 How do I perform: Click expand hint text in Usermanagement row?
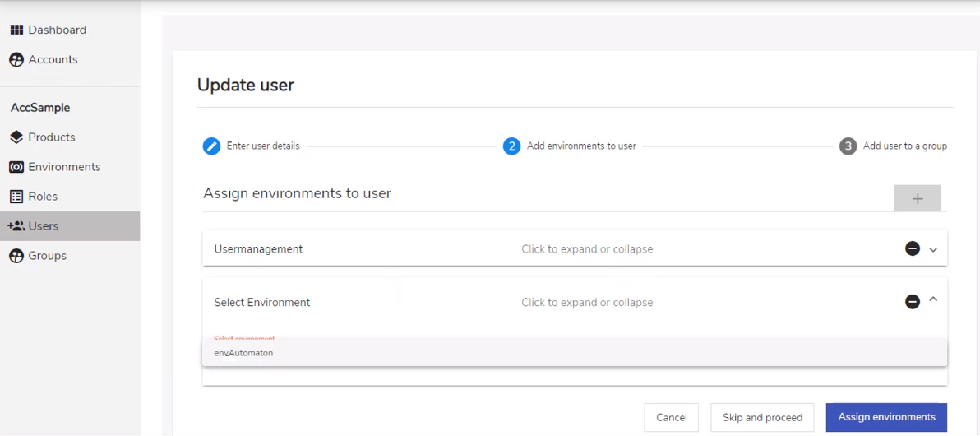coord(587,249)
